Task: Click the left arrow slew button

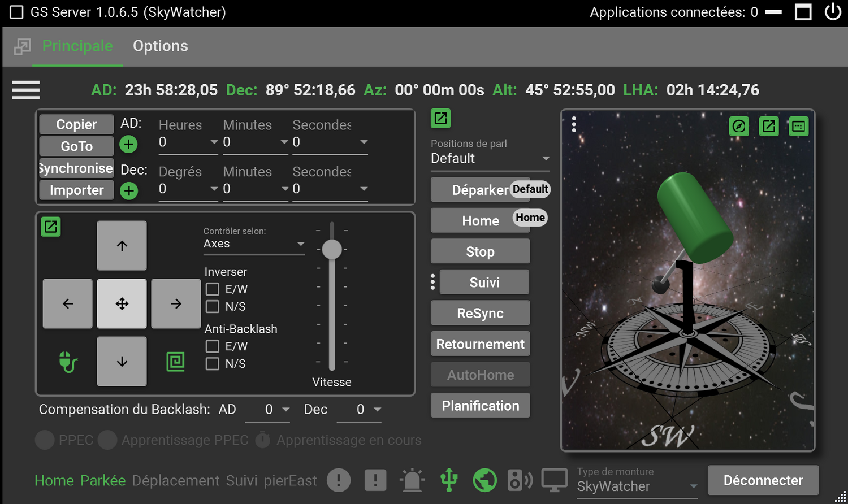Action: click(x=68, y=303)
